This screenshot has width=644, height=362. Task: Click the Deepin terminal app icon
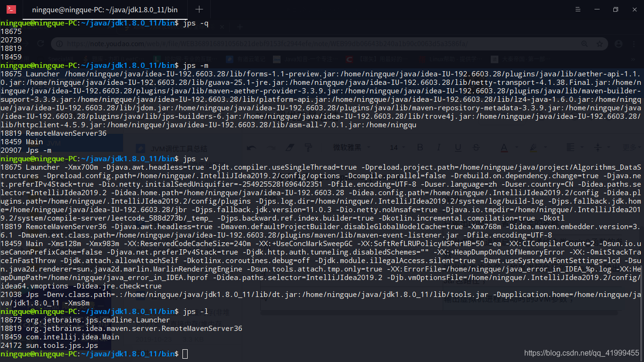[11, 9]
